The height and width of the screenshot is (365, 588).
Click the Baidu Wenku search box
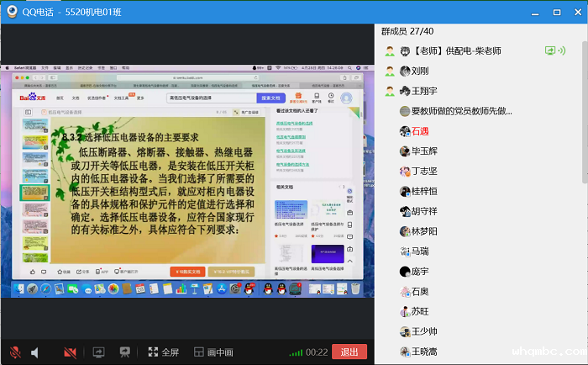pyautogui.click(x=209, y=98)
